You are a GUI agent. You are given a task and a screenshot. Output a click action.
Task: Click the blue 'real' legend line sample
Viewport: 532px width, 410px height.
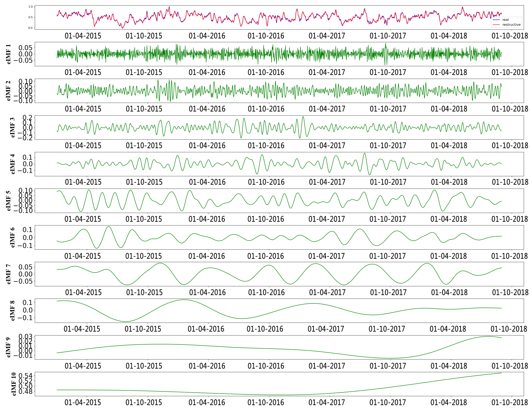coord(496,20)
